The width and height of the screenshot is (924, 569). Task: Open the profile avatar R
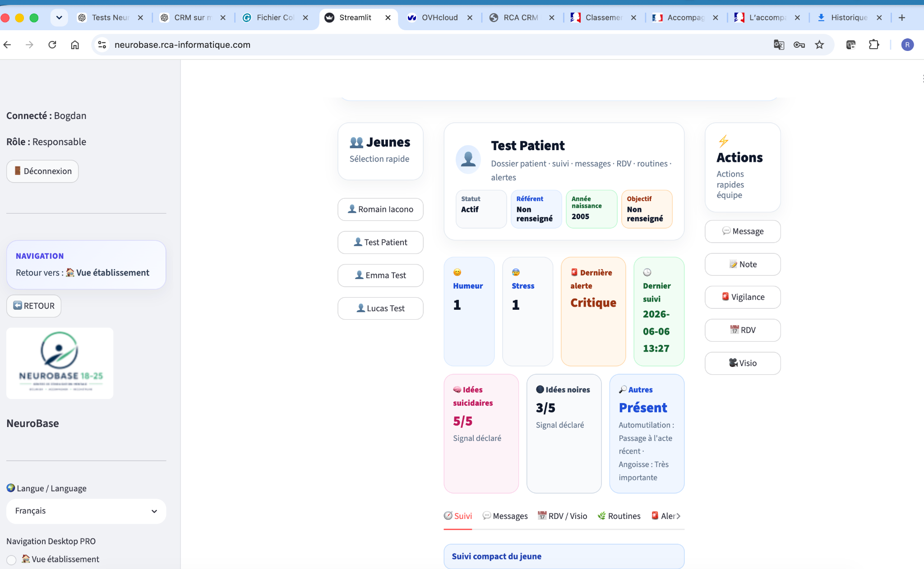[x=907, y=45]
